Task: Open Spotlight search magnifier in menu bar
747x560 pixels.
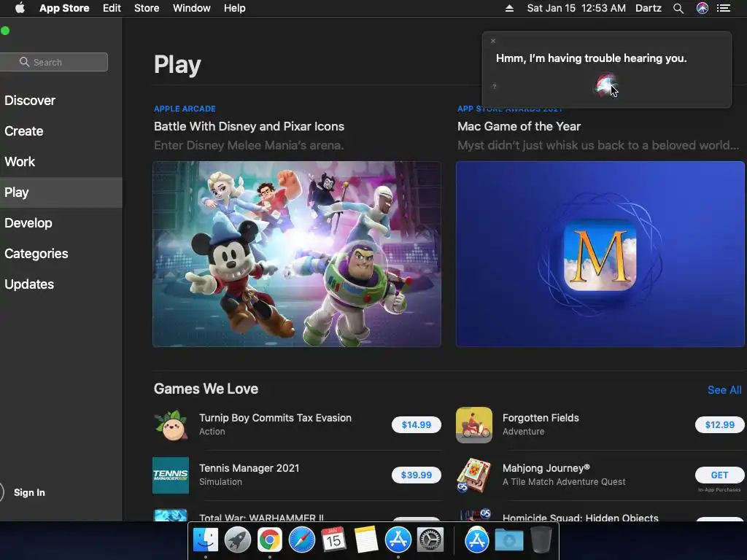Action: pyautogui.click(x=678, y=8)
